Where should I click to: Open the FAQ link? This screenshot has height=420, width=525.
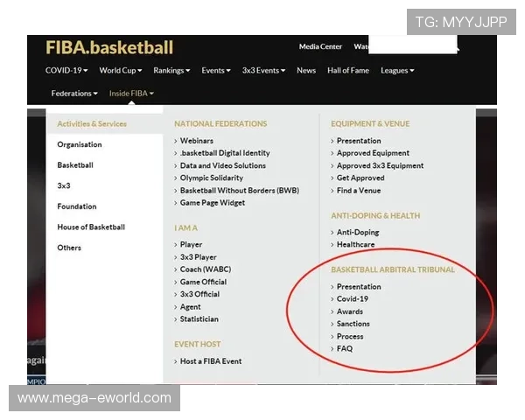click(345, 348)
